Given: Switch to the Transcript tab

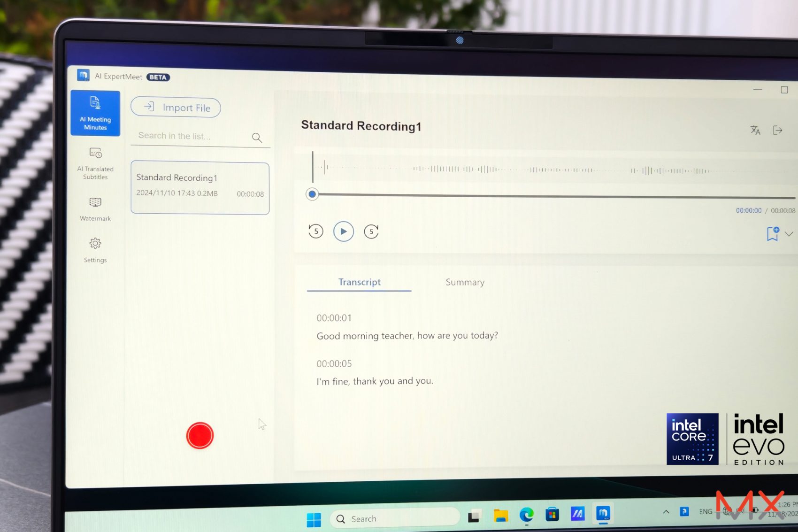Looking at the screenshot, I should pos(360,282).
